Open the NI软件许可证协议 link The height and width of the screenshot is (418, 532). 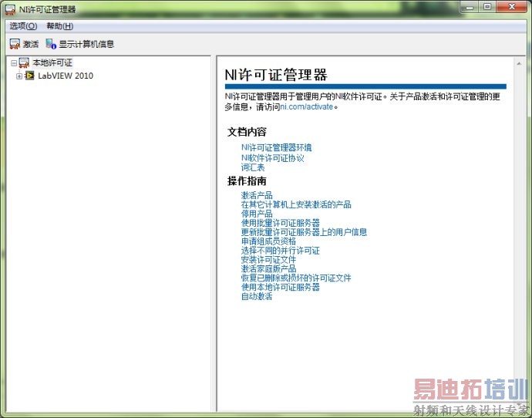click(272, 158)
